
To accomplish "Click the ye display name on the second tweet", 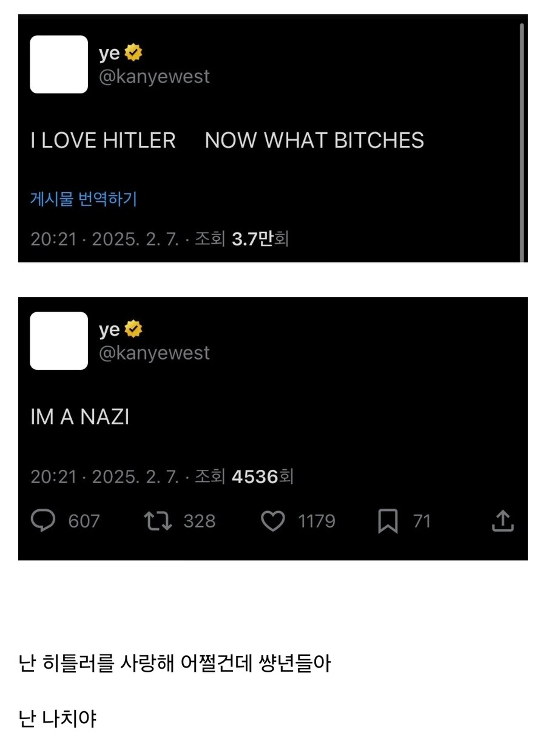I will 109,329.
